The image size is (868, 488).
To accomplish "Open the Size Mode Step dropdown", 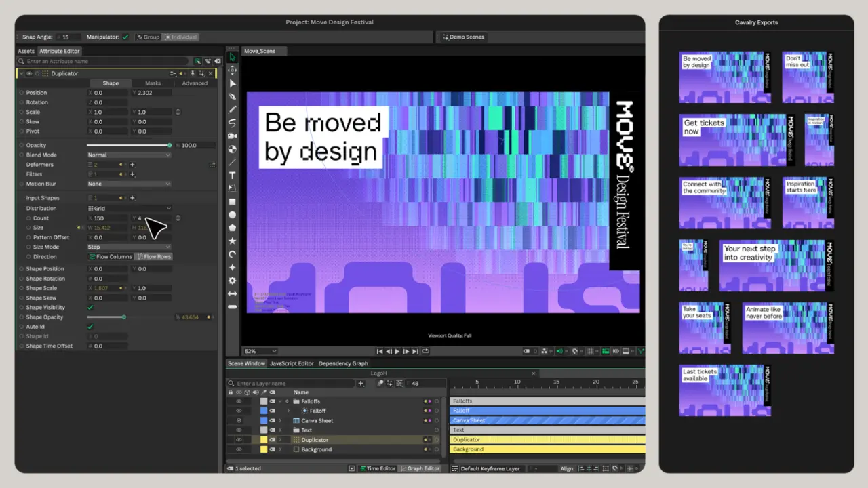I will click(129, 247).
